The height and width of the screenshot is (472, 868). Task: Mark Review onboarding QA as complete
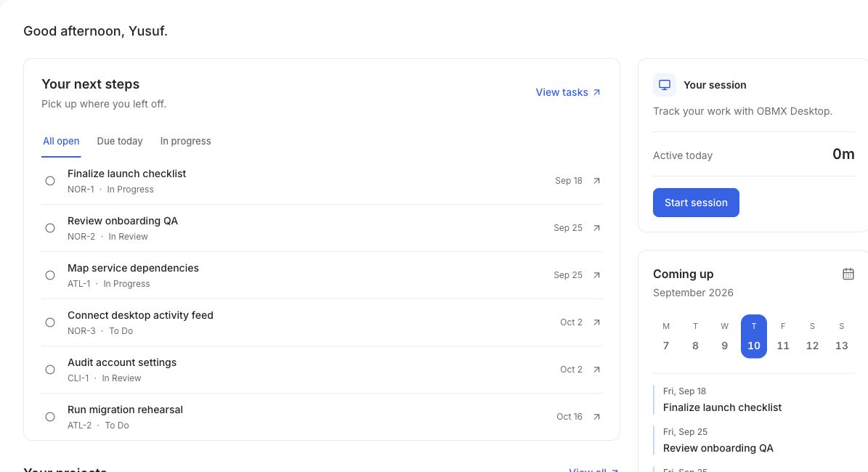point(50,228)
